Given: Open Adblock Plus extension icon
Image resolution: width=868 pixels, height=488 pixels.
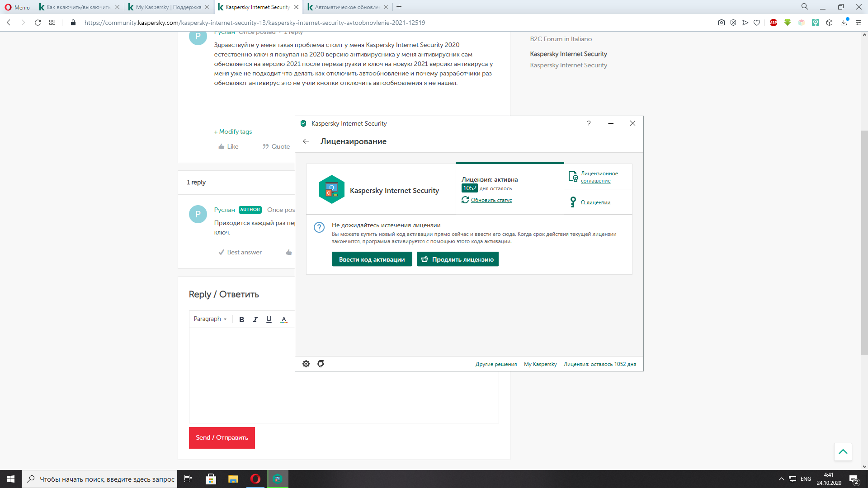Looking at the screenshot, I should [774, 23].
